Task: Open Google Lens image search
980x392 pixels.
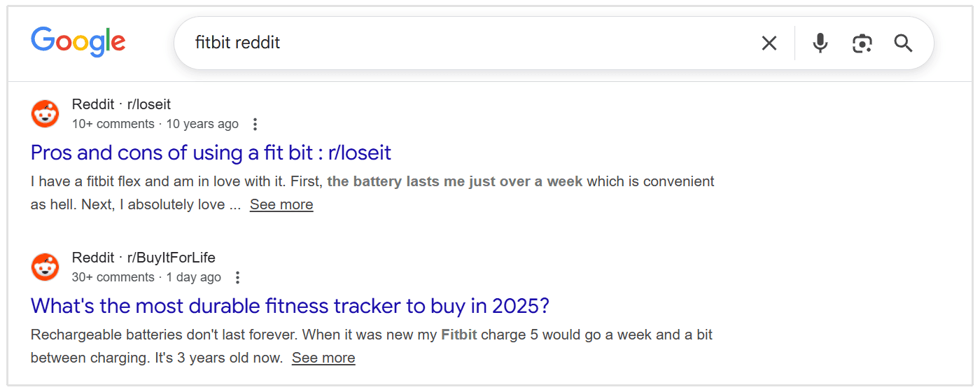Action: [x=862, y=43]
